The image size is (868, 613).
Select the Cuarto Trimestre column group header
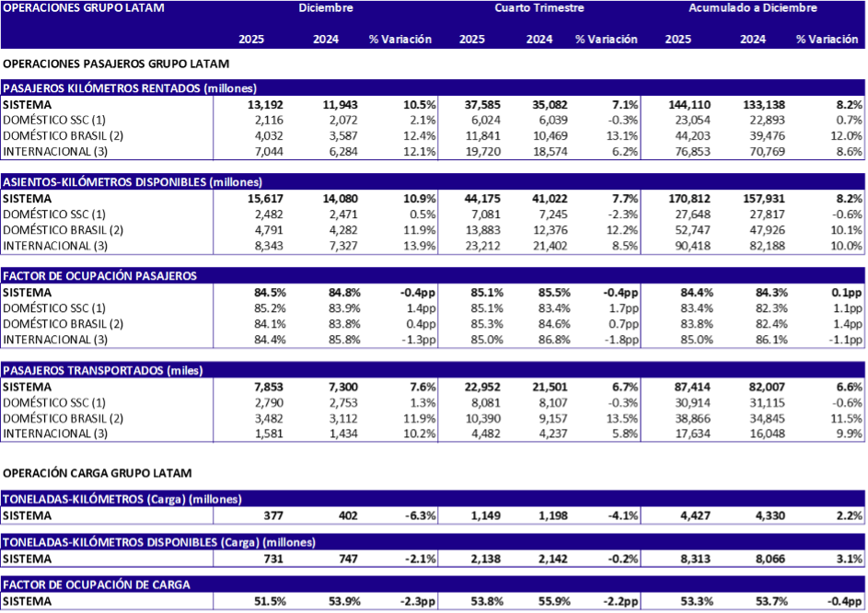[538, 7]
